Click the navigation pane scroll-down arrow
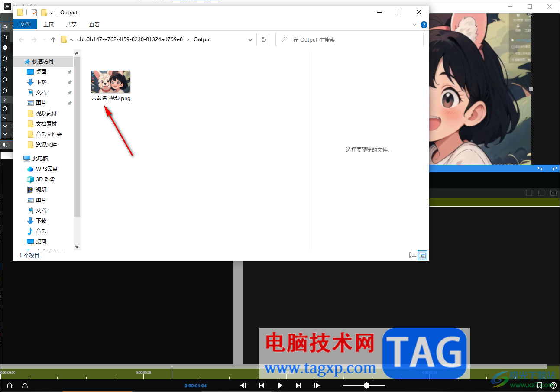 pyautogui.click(x=77, y=246)
